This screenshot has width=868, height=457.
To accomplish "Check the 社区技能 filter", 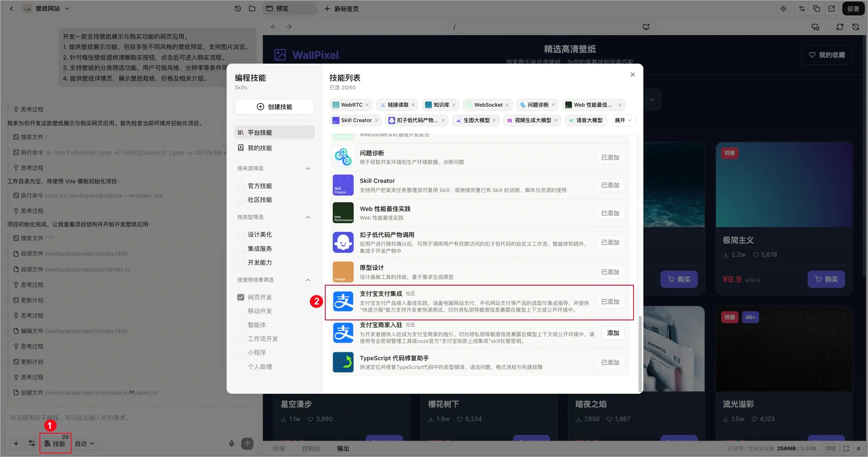I will [x=241, y=200].
